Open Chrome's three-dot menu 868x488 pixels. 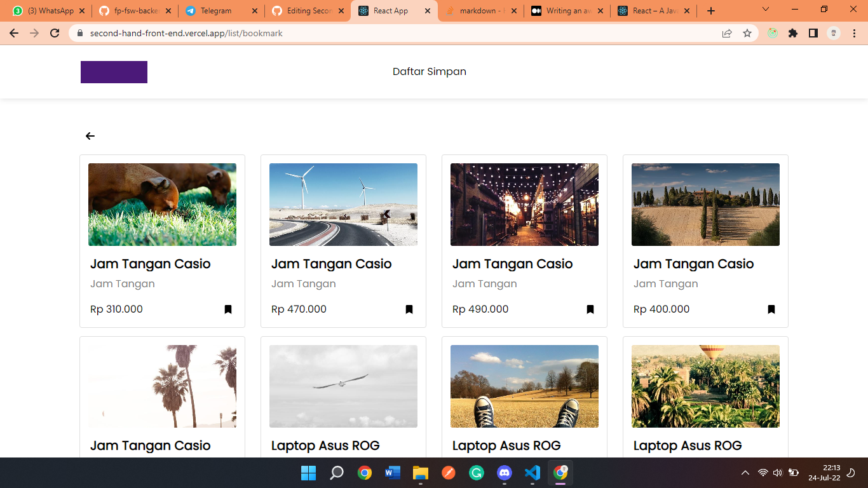point(853,32)
